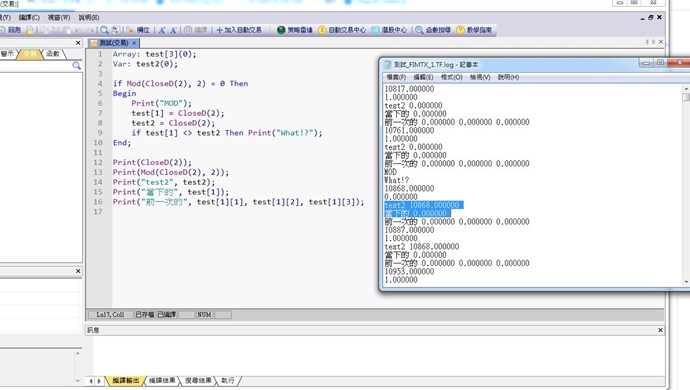Open Notepad's 檔案(F) menu
The width and height of the screenshot is (690, 390).
tap(396, 77)
